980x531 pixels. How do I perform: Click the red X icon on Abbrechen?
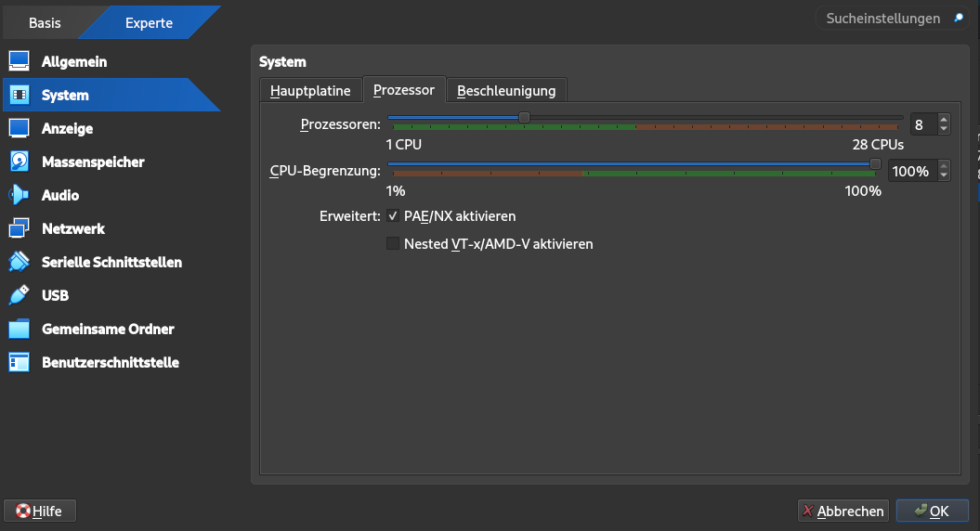click(808, 511)
